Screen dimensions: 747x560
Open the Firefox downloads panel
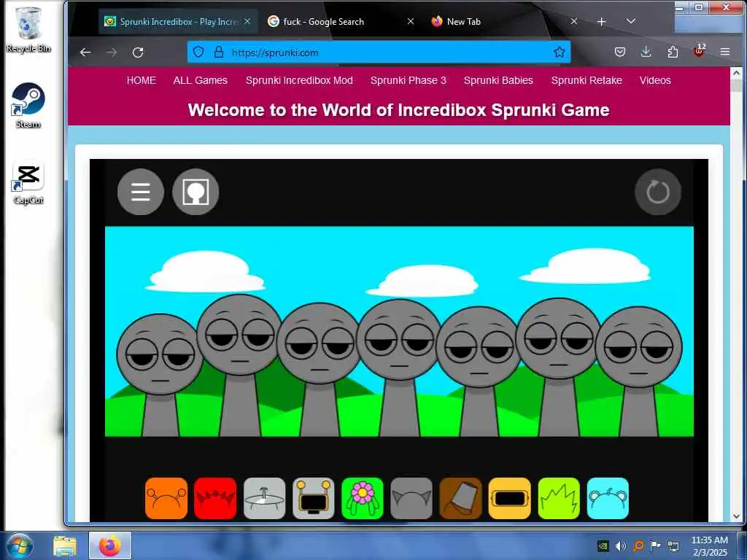pos(646,52)
